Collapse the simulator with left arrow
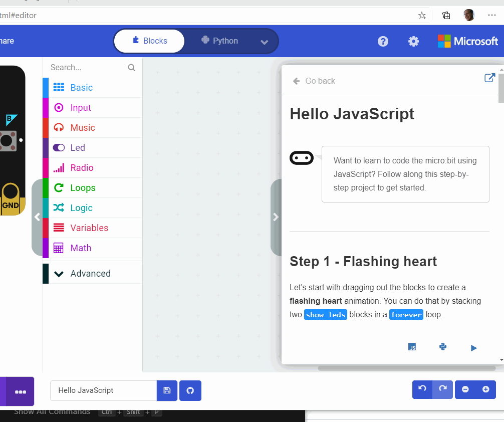This screenshot has height=422, width=504. click(x=37, y=217)
